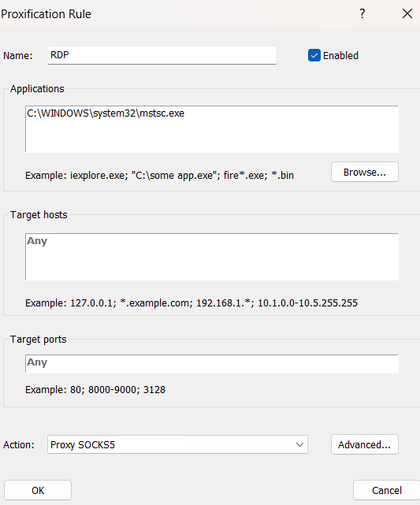Click the Target ports example text line

point(95,389)
